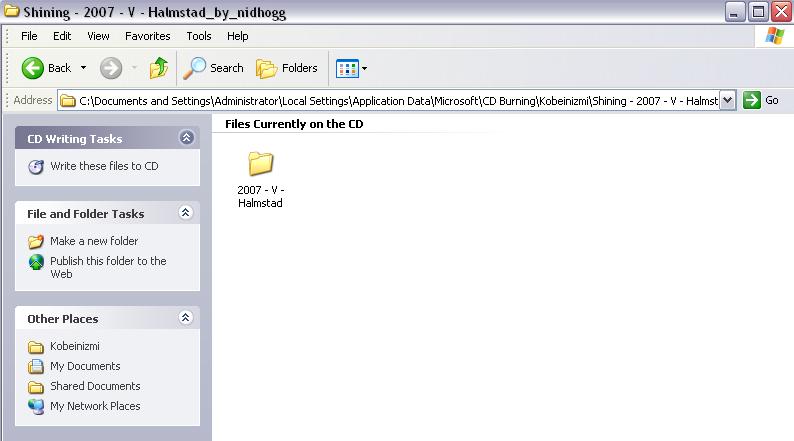
Task: Click Publish this folder to the Web
Action: point(108,267)
